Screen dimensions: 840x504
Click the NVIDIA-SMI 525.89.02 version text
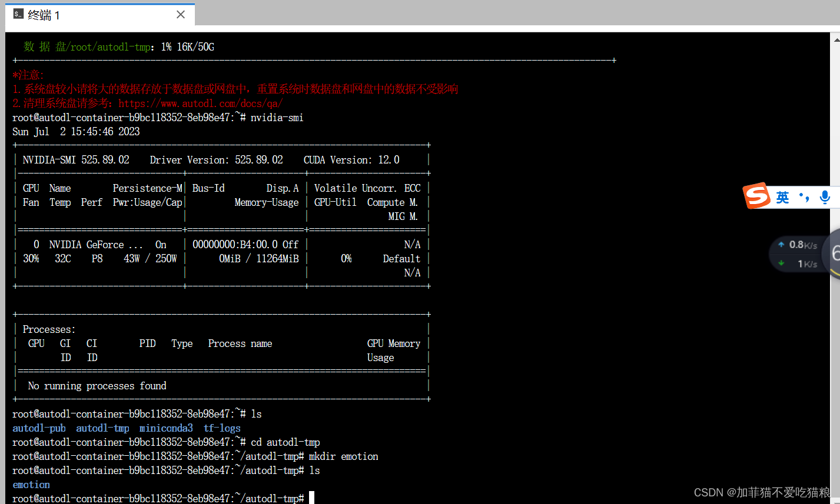click(76, 160)
